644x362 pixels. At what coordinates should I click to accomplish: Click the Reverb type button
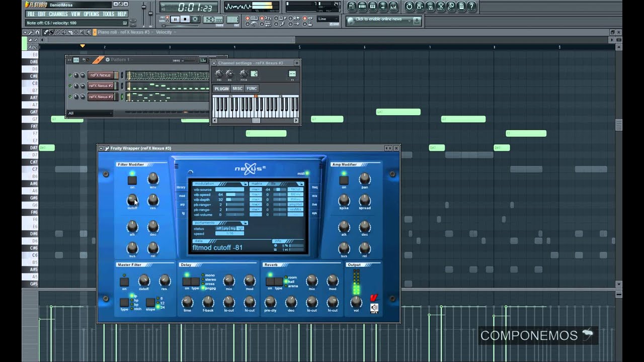[279, 282]
